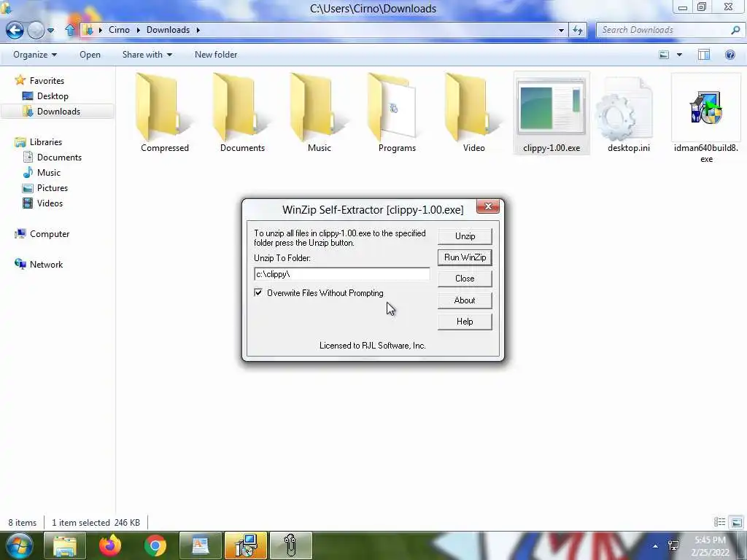The height and width of the screenshot is (560, 747).
Task: Expand the arrow after Downloads in breadcrumb
Action: [198, 30]
